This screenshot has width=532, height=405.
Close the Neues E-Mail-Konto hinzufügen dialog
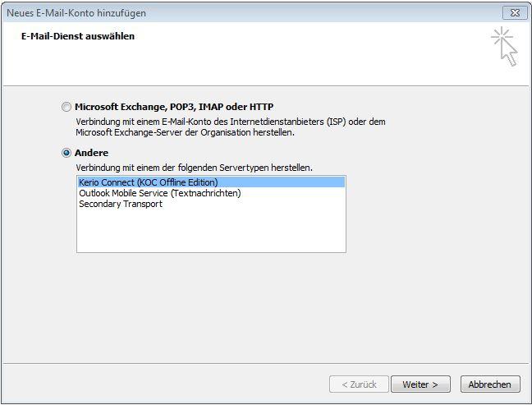pyautogui.click(x=514, y=12)
